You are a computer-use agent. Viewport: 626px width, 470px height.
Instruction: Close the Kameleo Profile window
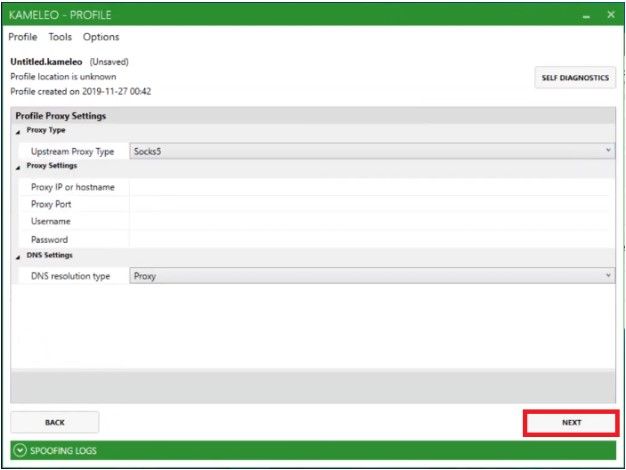[611, 15]
